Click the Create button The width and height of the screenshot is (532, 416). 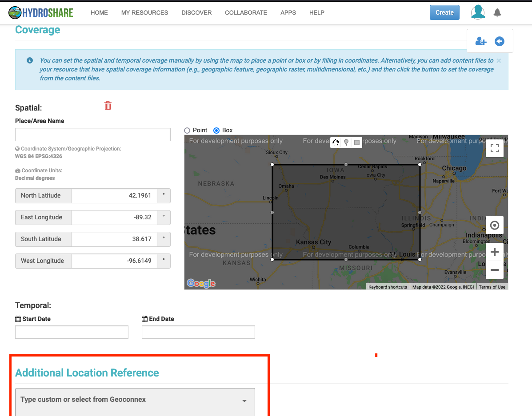click(444, 12)
